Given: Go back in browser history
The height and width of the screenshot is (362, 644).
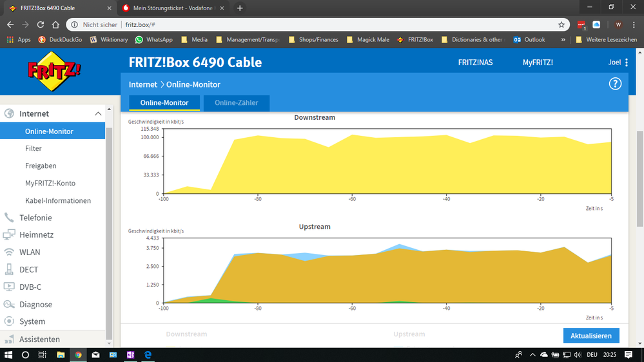Looking at the screenshot, I should (x=10, y=24).
